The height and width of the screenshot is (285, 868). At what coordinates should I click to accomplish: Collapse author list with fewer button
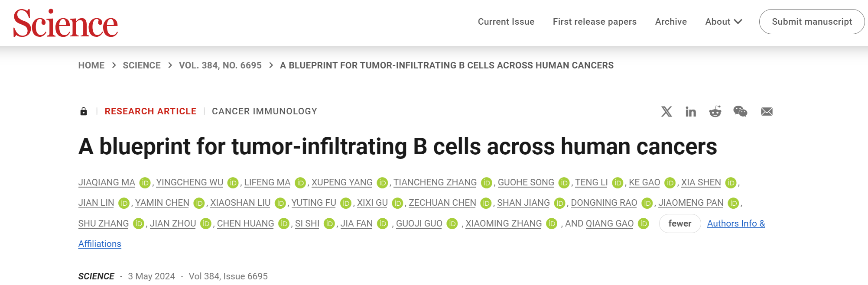[x=679, y=223]
